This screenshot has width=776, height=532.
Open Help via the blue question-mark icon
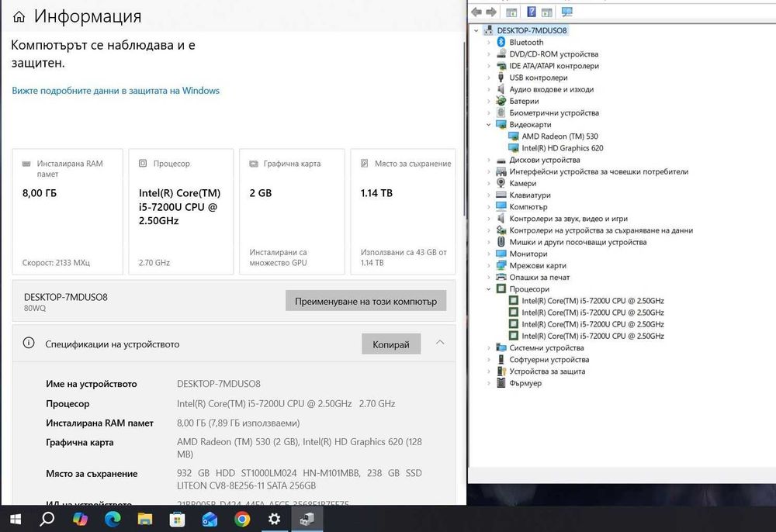[x=531, y=12]
